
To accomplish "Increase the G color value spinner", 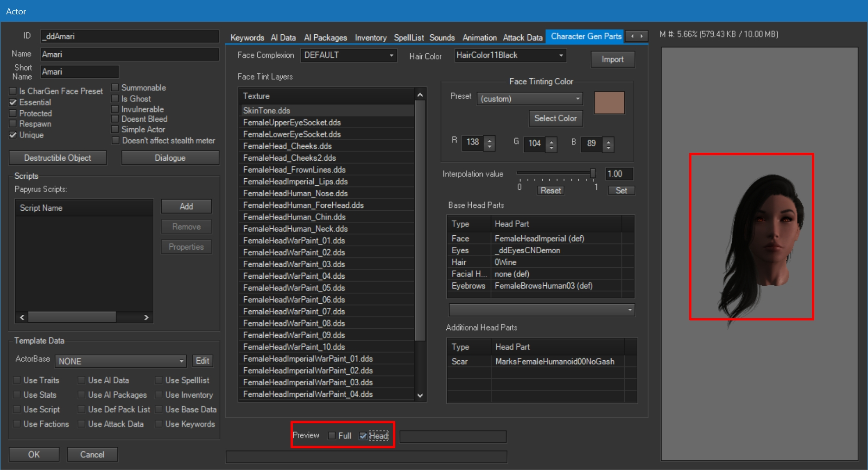I will (x=551, y=141).
